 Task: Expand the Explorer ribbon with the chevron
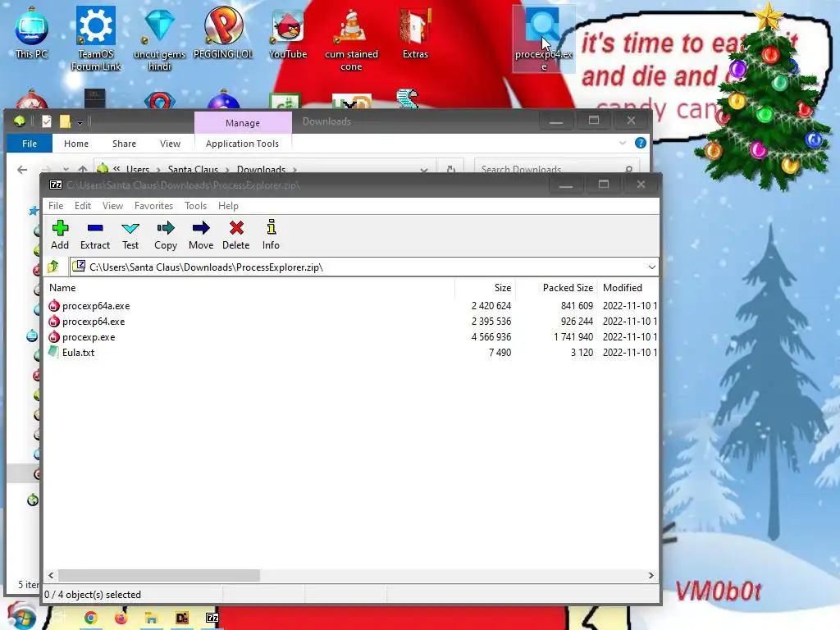[x=622, y=143]
